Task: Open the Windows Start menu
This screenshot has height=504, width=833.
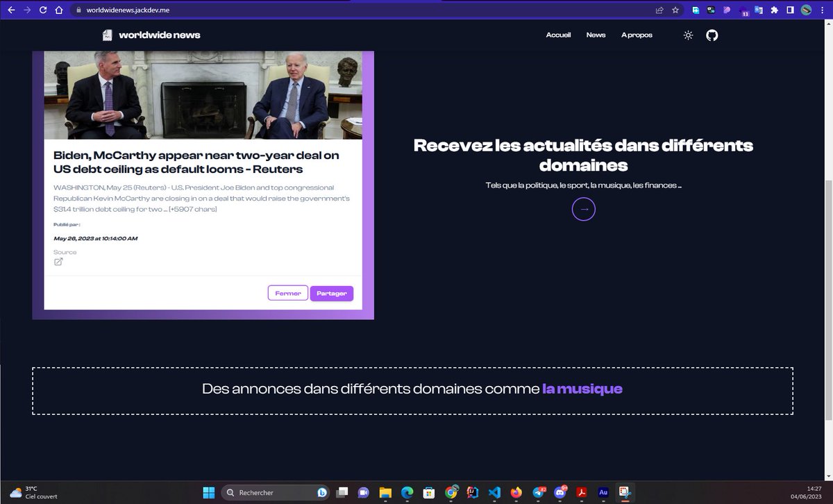Action: click(x=208, y=493)
